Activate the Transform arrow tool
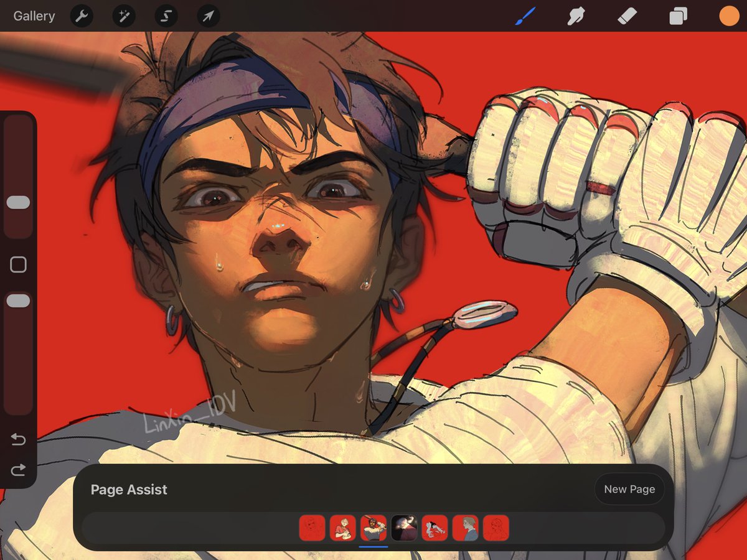This screenshot has height=560, width=747. [x=209, y=16]
